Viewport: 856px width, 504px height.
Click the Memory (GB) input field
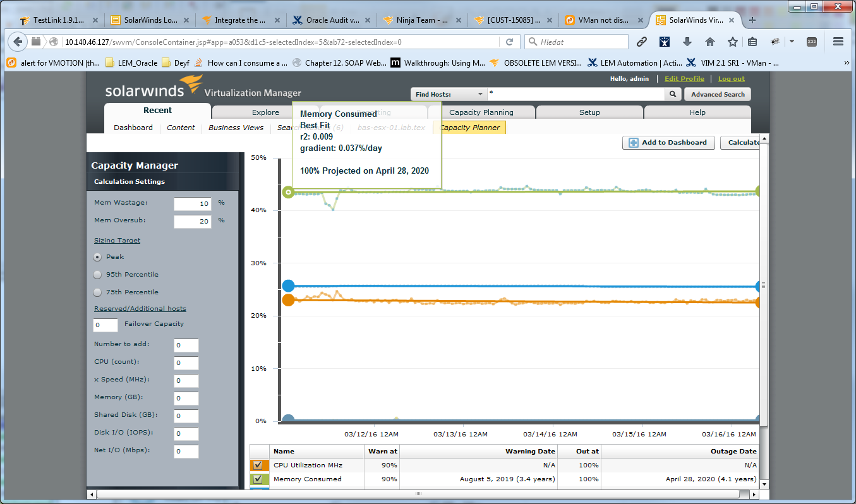pos(186,399)
